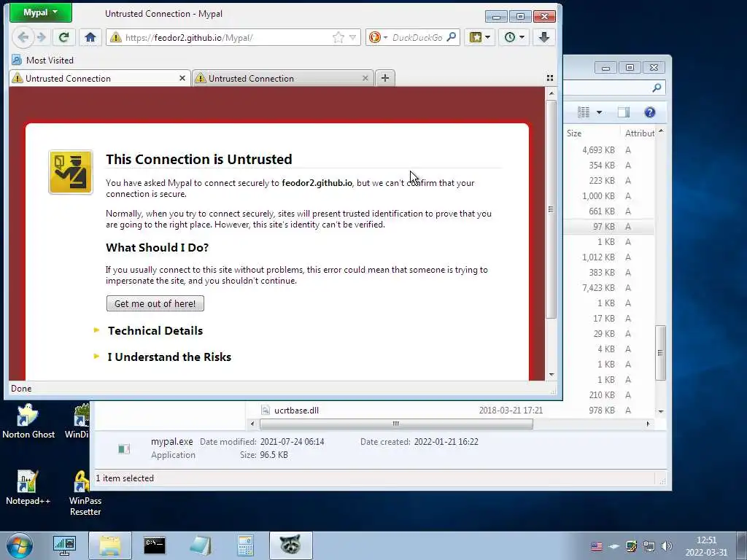
Task: Open Notepad++ desktop shortcut
Action: tap(28, 487)
